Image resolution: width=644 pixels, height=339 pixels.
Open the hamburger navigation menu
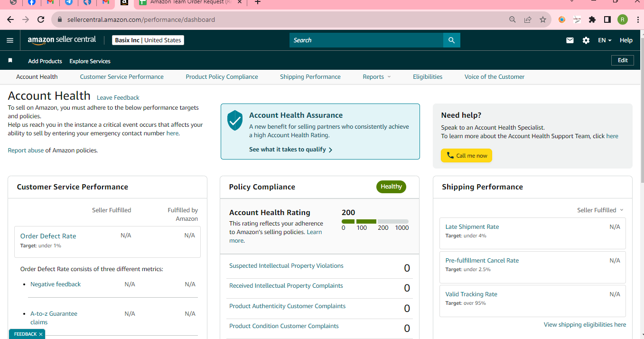[x=10, y=40]
